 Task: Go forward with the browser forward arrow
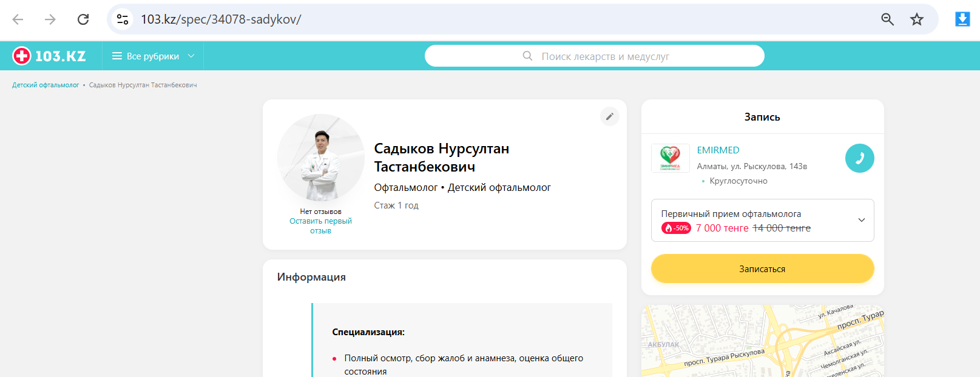50,19
